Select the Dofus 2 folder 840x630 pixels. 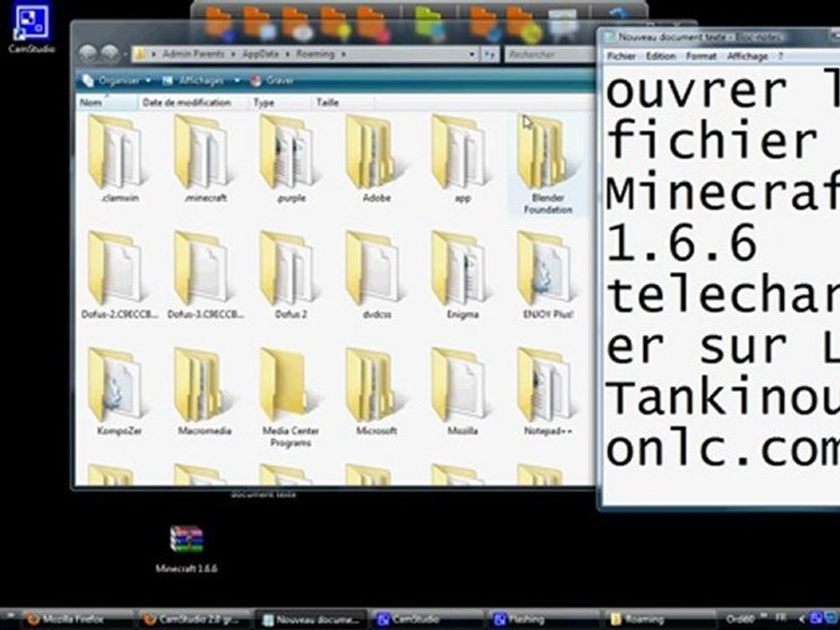click(x=290, y=274)
